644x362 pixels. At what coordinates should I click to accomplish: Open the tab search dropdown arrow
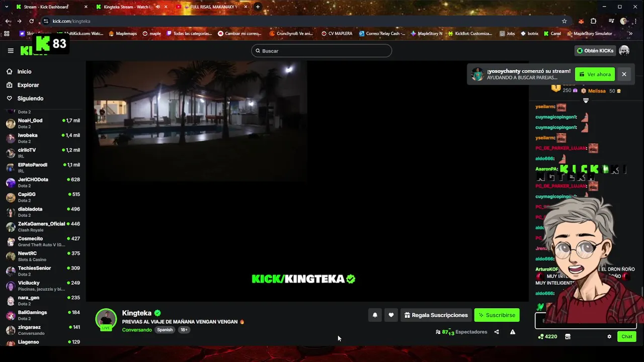(7, 7)
